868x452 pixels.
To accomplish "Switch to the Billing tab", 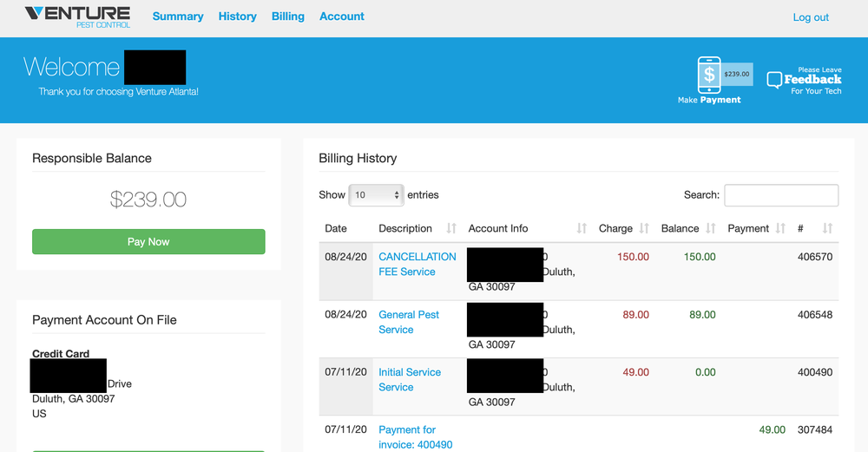I will 288,16.
